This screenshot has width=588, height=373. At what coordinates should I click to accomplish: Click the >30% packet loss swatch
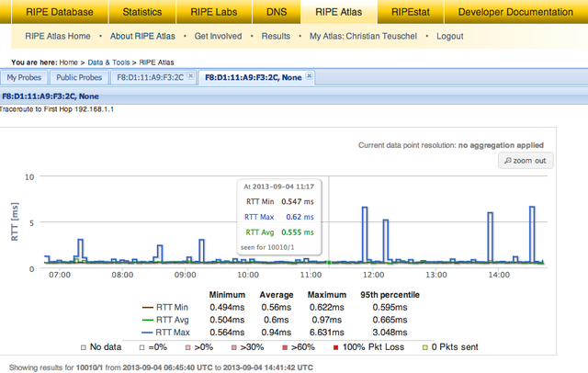[x=234, y=347]
